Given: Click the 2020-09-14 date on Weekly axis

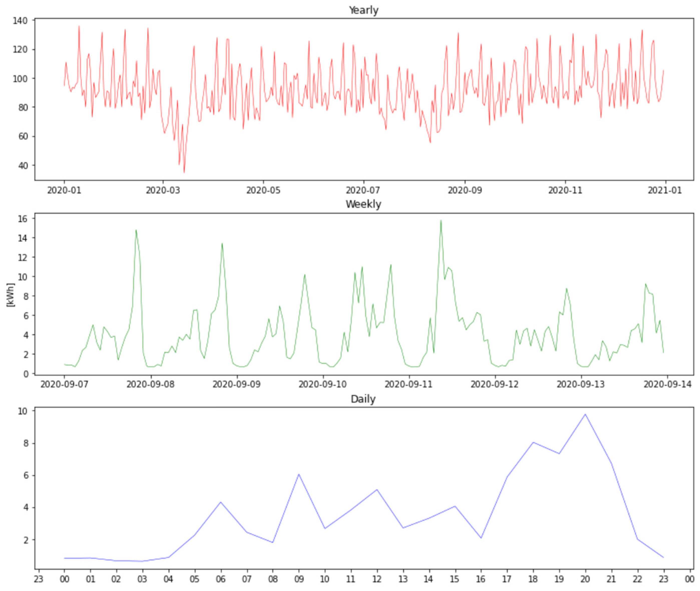Looking at the screenshot, I should (x=667, y=384).
